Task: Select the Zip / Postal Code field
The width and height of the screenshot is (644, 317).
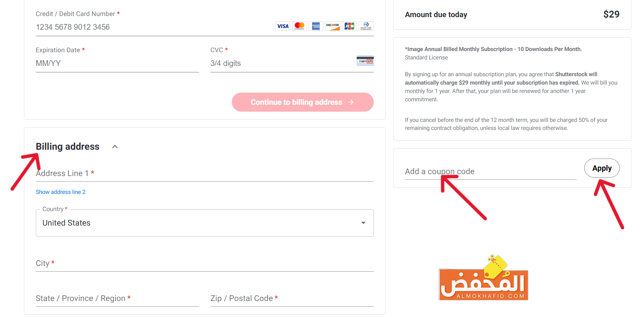Action: click(292, 298)
